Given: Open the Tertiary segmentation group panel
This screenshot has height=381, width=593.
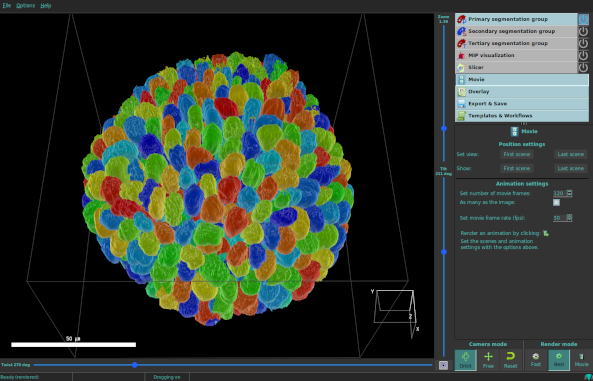Looking at the screenshot, I should tap(516, 44).
